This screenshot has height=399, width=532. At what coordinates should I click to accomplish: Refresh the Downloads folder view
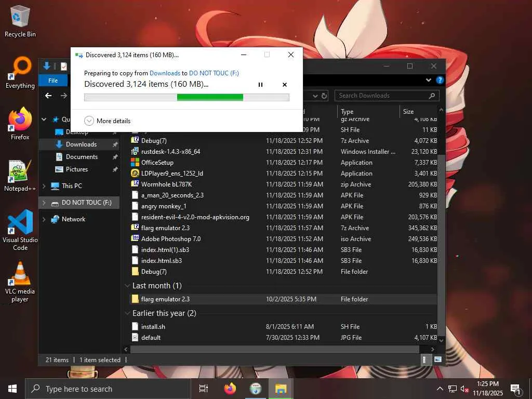[x=324, y=96]
